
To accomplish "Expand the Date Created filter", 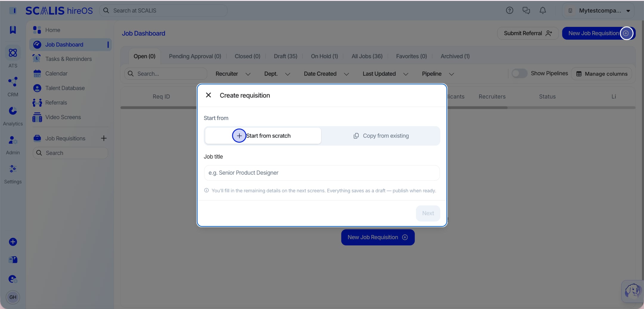I will click(x=326, y=74).
